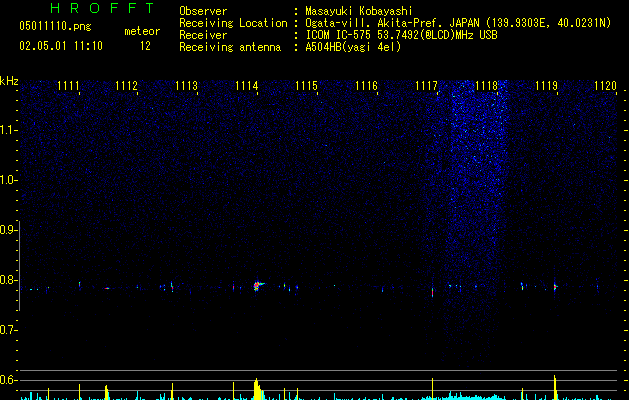Select the Ogata-vill. Akita-Pref. JAPAN location text

pyautogui.click(x=458, y=23)
